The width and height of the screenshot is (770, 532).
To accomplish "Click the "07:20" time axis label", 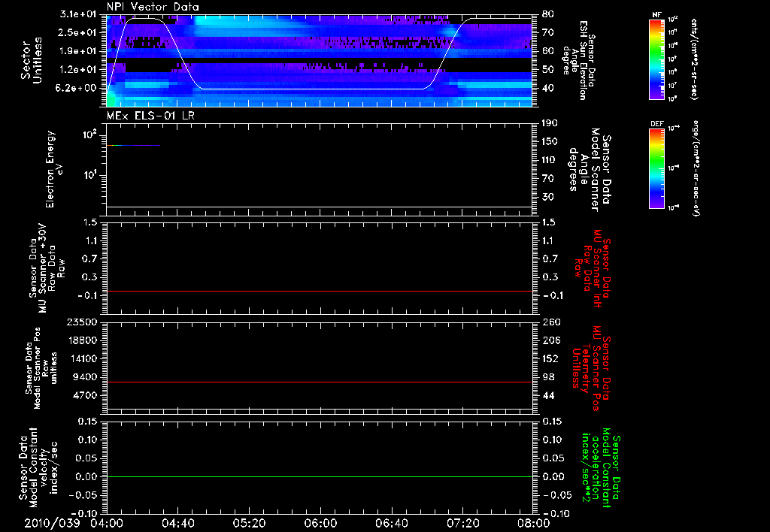I will 462,523.
